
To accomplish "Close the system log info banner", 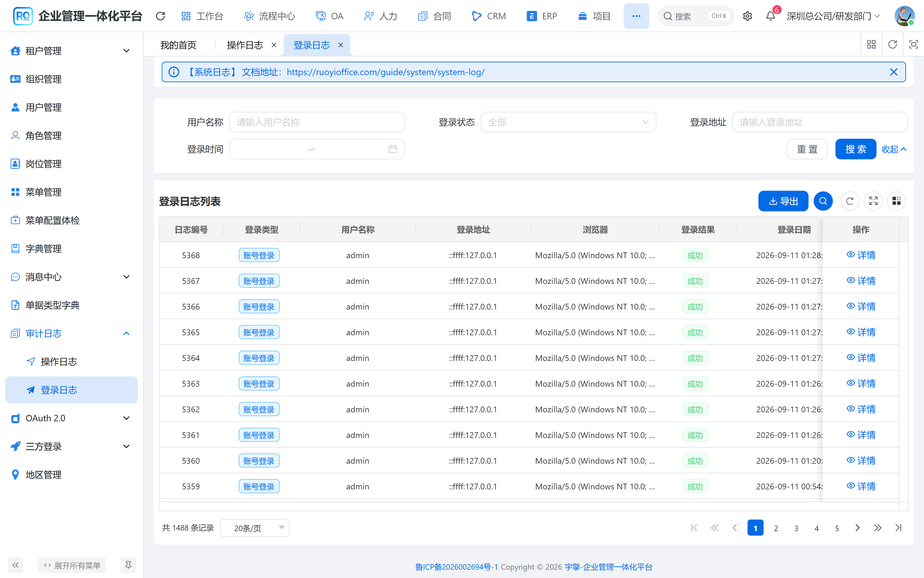I will (x=894, y=72).
